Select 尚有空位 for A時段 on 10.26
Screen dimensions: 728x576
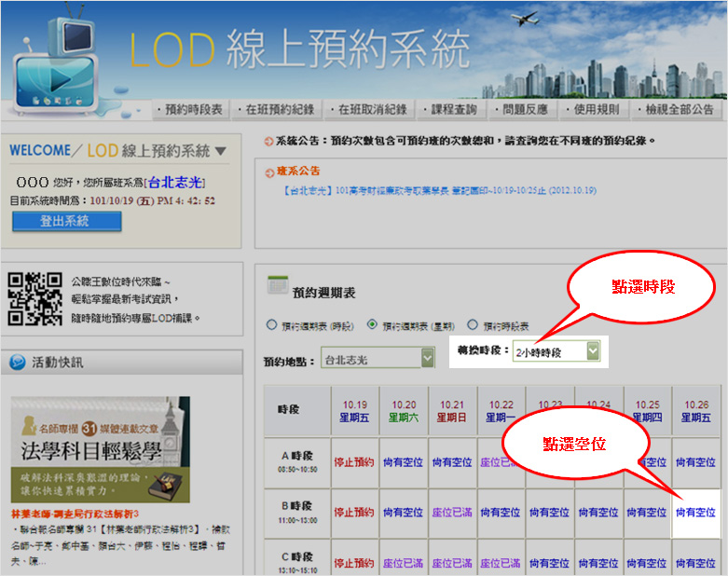click(x=695, y=462)
